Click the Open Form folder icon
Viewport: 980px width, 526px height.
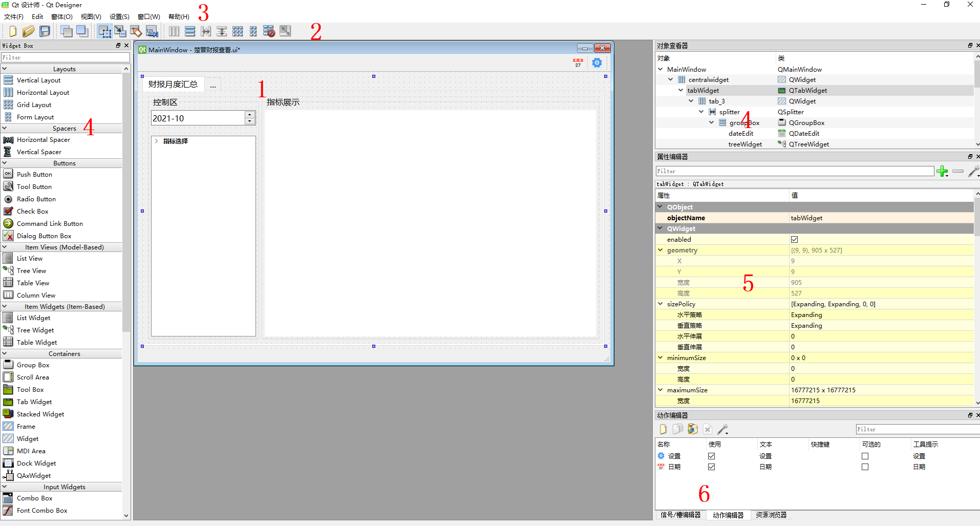click(x=29, y=31)
